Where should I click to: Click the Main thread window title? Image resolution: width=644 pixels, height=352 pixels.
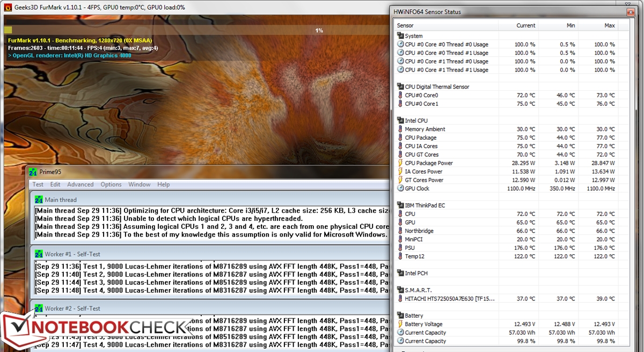click(61, 200)
